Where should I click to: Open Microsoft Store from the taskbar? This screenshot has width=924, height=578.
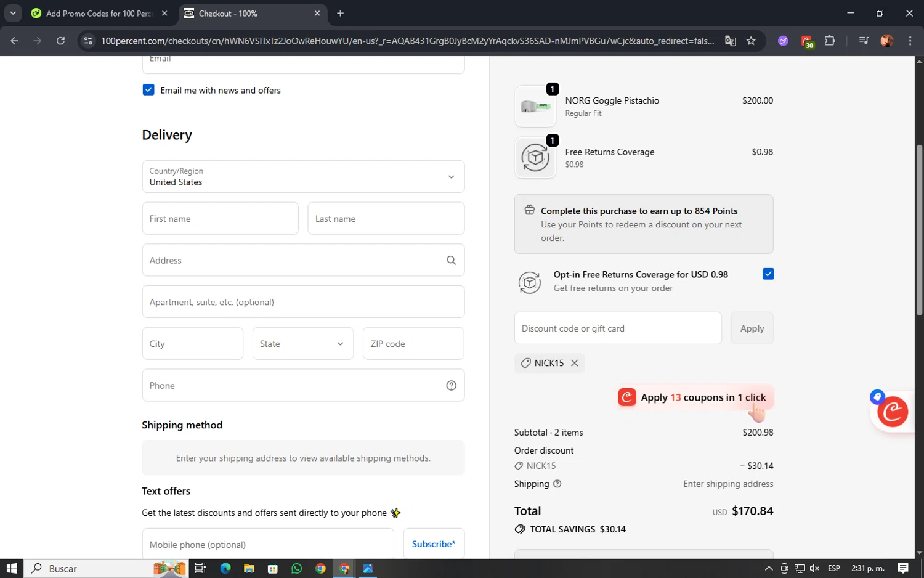pyautogui.click(x=272, y=568)
